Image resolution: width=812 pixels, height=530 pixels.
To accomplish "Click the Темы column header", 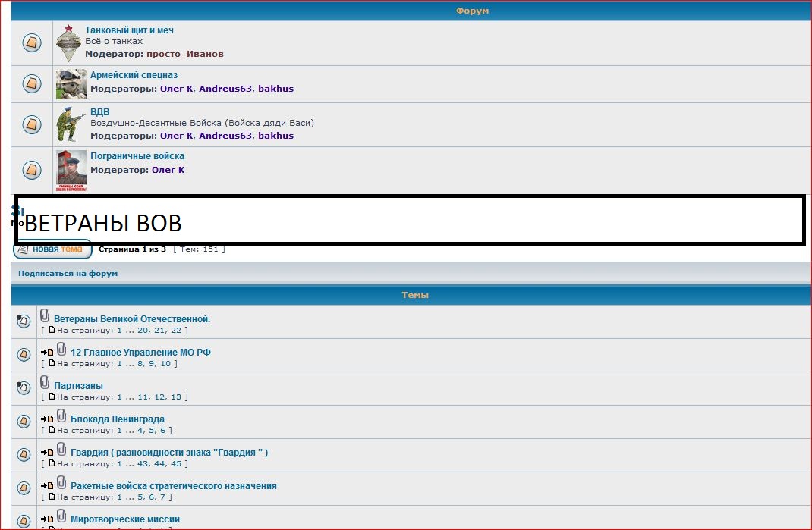I will [x=415, y=295].
